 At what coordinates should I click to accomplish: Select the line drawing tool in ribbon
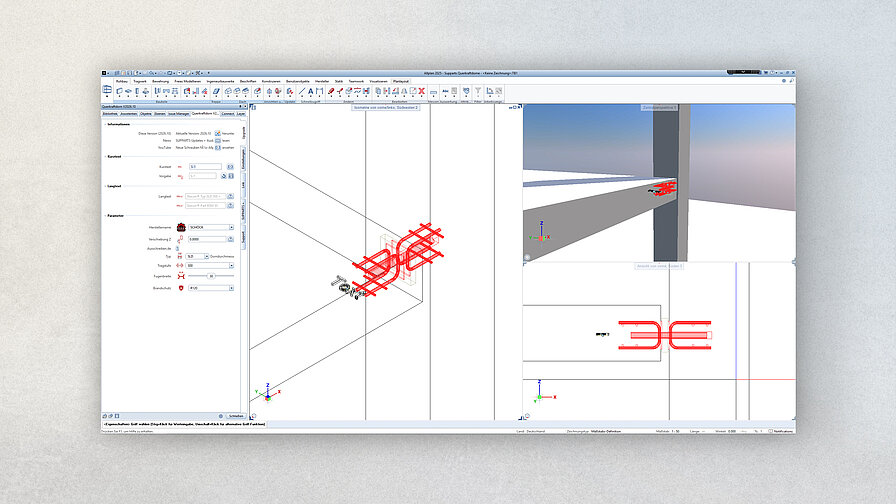pos(301,91)
